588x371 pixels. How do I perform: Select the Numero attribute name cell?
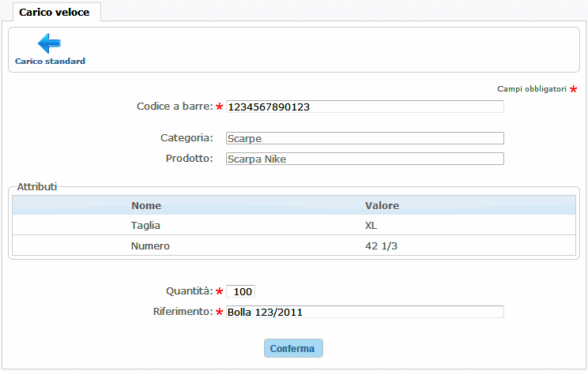coord(150,245)
